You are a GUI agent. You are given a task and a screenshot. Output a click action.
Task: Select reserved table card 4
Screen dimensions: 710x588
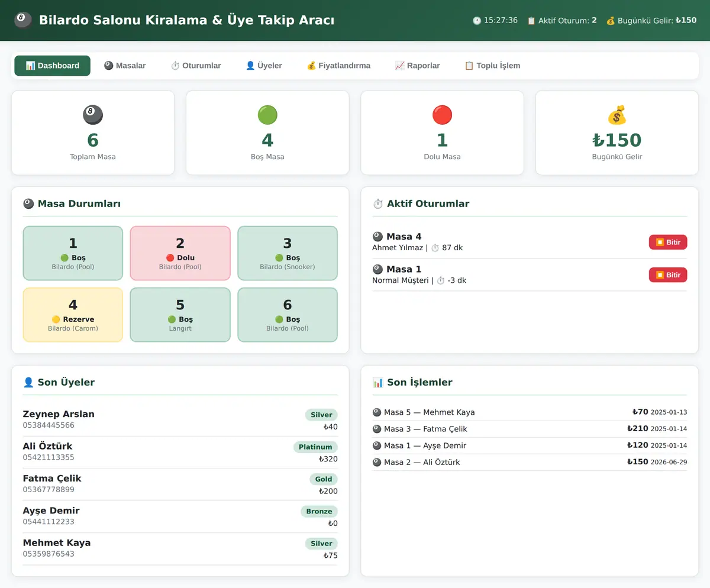(73, 315)
